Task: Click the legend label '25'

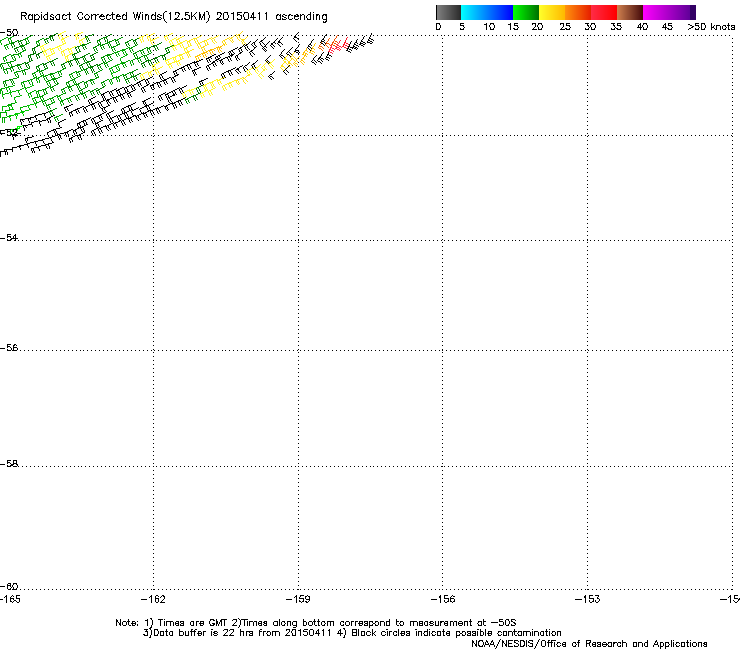Action: [x=565, y=27]
